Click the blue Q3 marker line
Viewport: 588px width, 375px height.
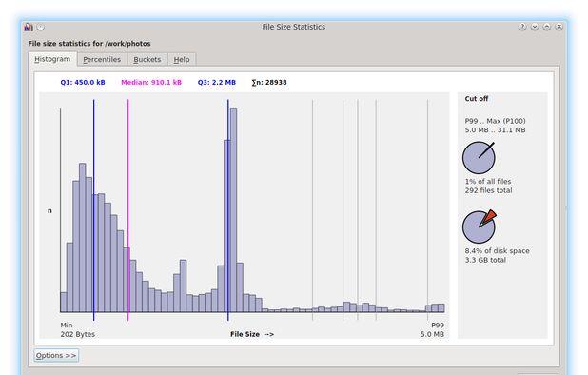coord(227,210)
